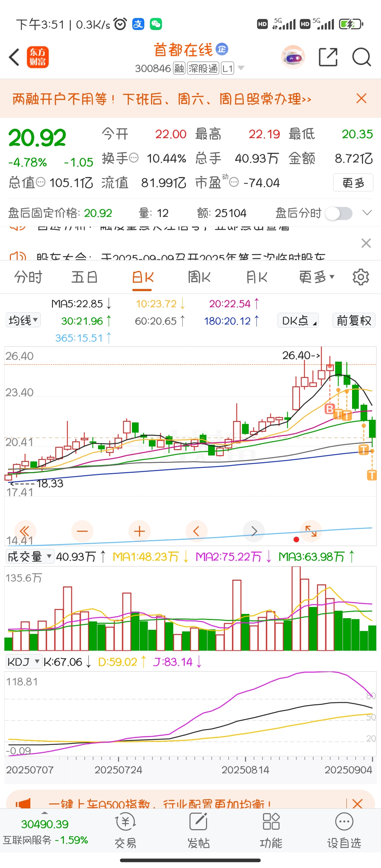The height and width of the screenshot is (868, 381).
Task: Zoom out chart with minus button
Action: pyautogui.click(x=82, y=531)
